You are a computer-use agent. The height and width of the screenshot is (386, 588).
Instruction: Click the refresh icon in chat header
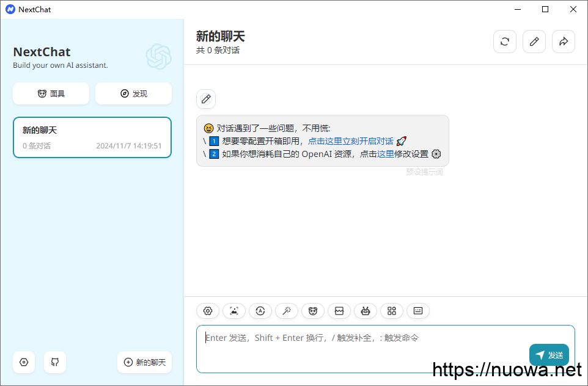505,42
